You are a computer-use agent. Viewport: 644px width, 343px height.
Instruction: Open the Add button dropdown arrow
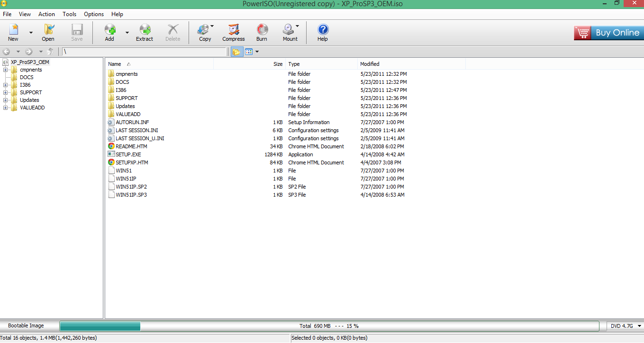tap(127, 33)
